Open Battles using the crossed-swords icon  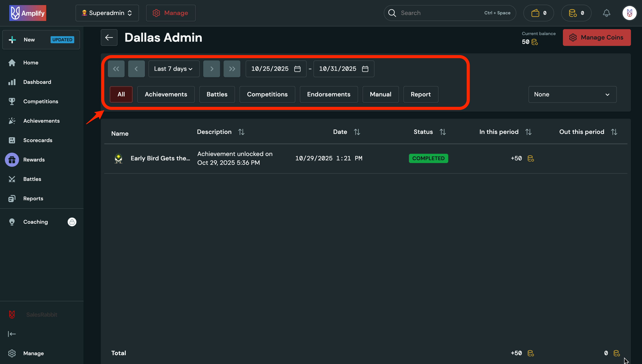pyautogui.click(x=12, y=179)
